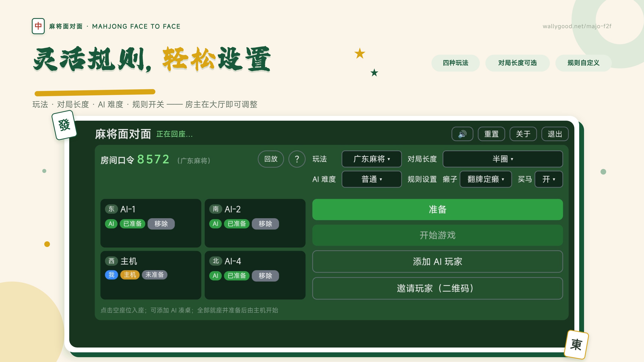
Task: Click the 重置 button
Action: click(491, 134)
